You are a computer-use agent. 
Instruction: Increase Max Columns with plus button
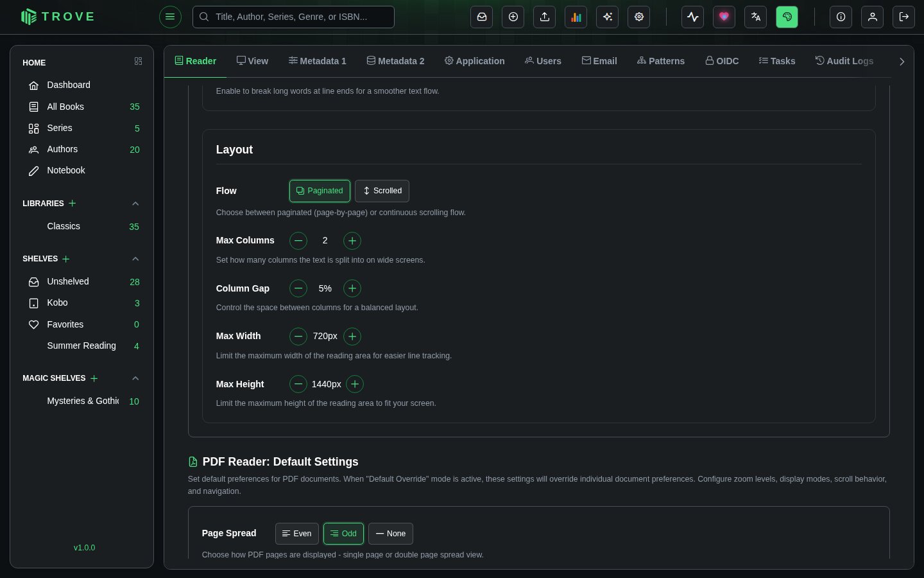(x=352, y=241)
